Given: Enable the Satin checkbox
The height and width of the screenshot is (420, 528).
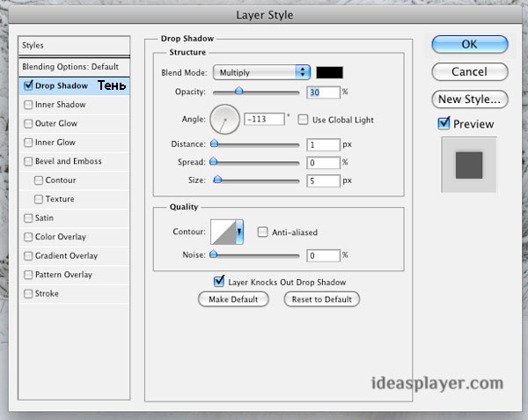Looking at the screenshot, I should [x=28, y=217].
